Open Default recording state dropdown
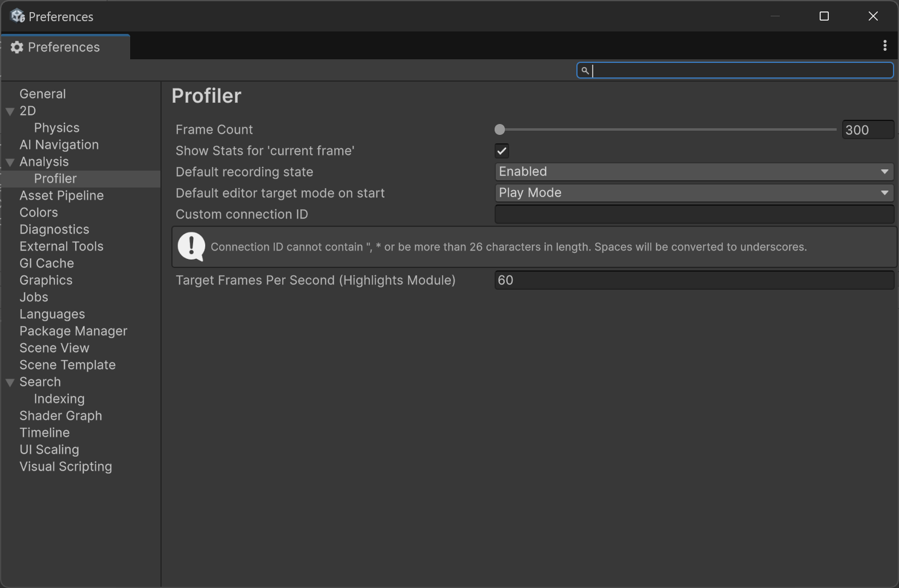899x588 pixels. 694,172
